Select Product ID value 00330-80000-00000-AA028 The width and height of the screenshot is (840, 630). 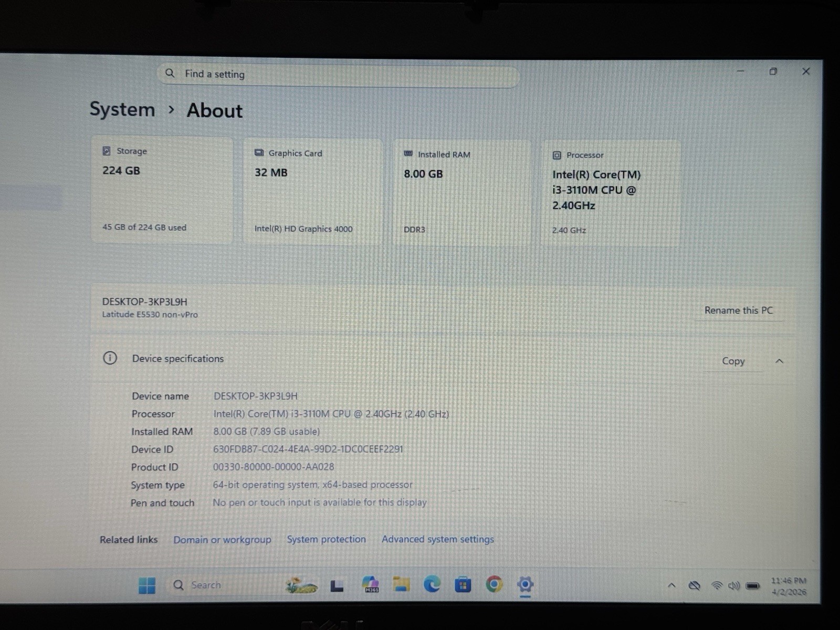[x=274, y=467]
